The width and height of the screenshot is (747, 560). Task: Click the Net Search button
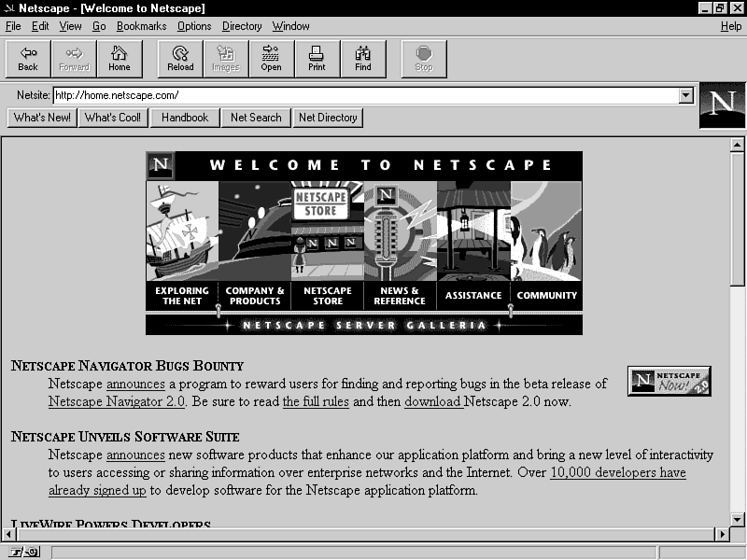[x=256, y=118]
